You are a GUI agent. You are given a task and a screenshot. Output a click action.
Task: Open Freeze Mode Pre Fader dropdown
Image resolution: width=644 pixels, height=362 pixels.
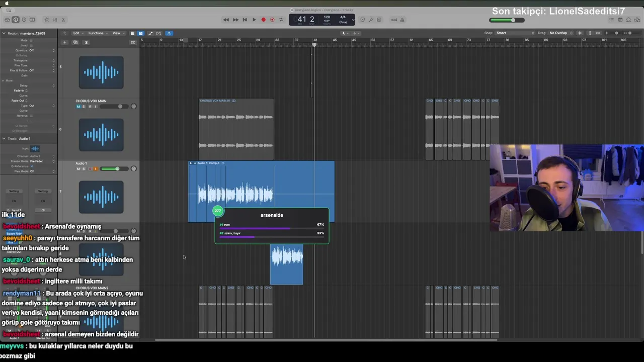pos(42,161)
